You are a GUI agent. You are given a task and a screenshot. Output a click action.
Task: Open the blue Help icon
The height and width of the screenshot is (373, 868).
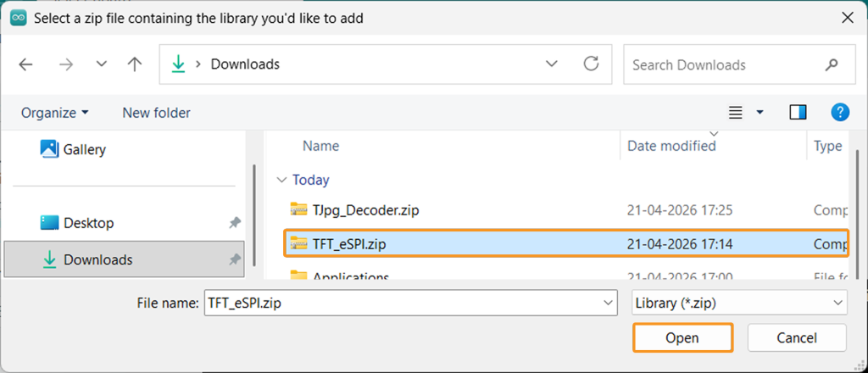(x=840, y=113)
